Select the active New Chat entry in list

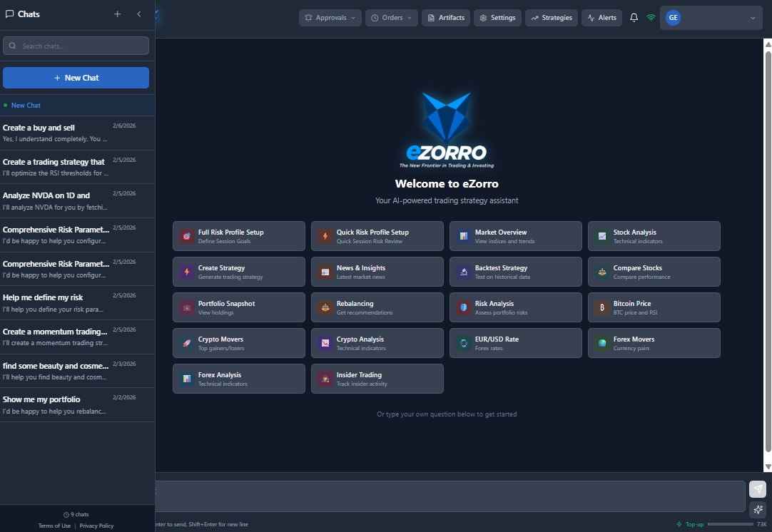click(77, 106)
